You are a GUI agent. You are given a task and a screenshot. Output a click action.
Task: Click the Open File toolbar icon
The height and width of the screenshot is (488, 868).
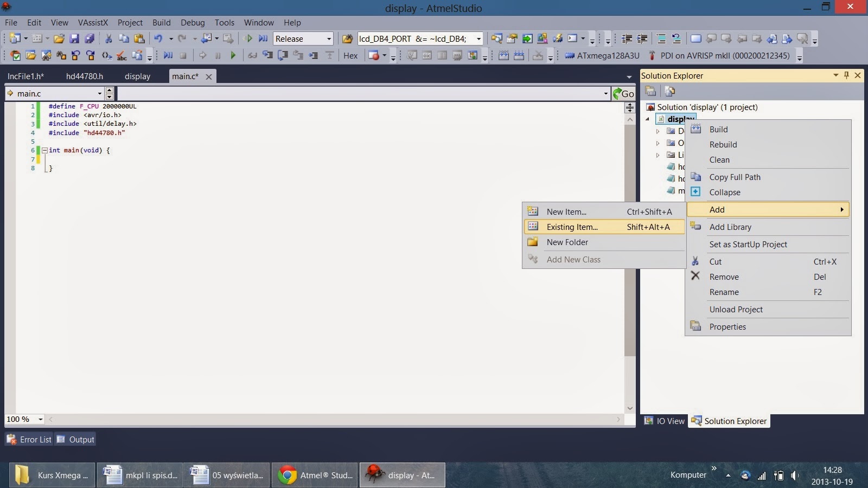59,38
